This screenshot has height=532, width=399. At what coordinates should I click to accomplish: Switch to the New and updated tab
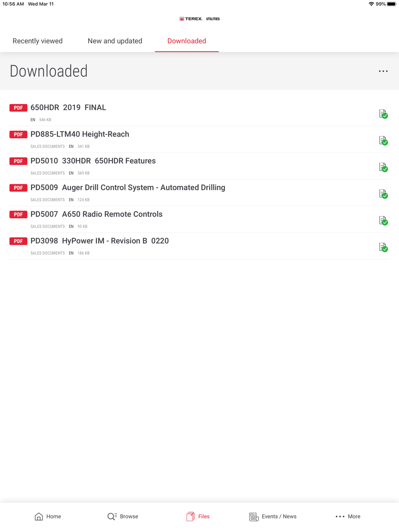click(x=115, y=41)
